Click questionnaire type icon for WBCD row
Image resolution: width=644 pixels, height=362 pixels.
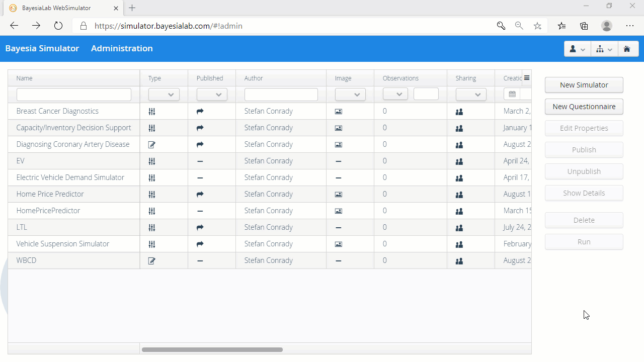(152, 261)
